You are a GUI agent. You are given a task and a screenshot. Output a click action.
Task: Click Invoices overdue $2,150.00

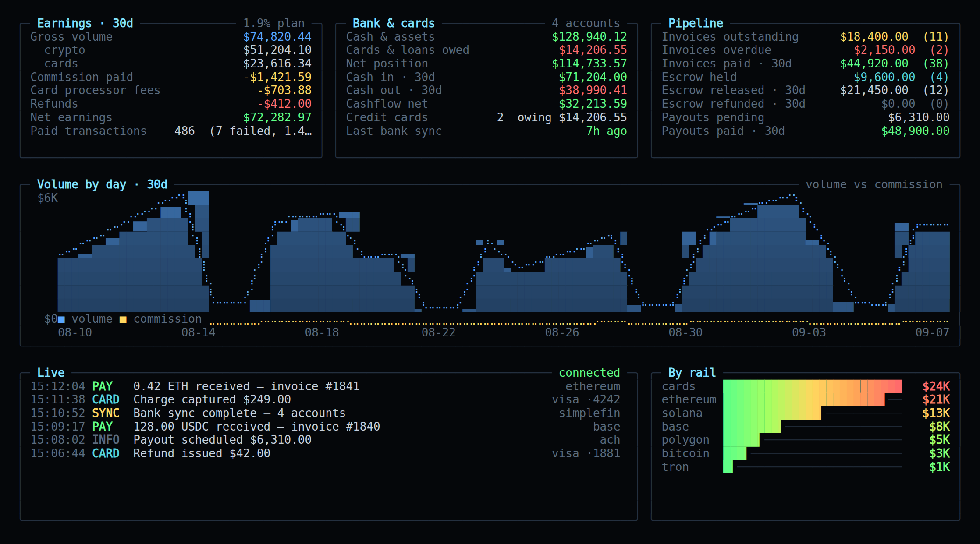click(884, 50)
